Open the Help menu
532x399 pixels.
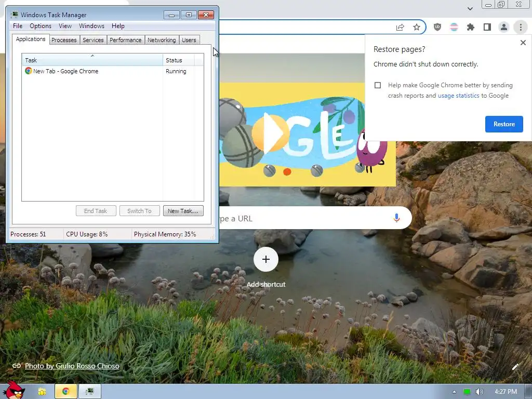pyautogui.click(x=118, y=26)
